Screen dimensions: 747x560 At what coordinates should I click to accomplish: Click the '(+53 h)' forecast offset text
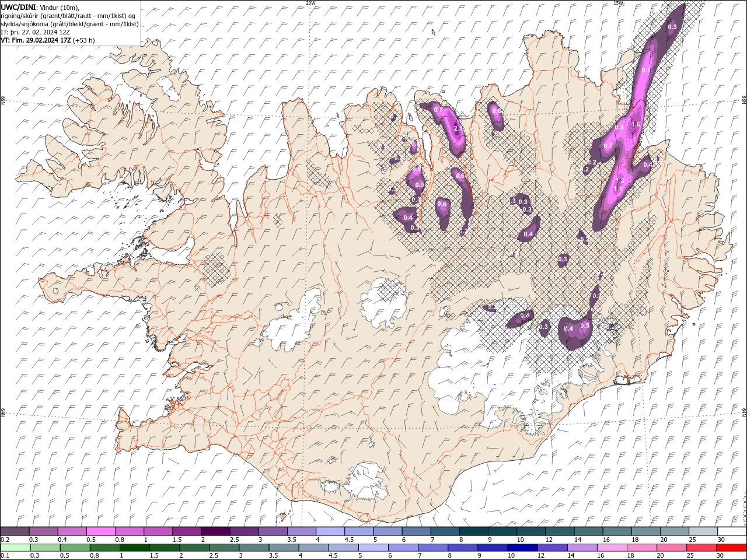[x=84, y=40]
